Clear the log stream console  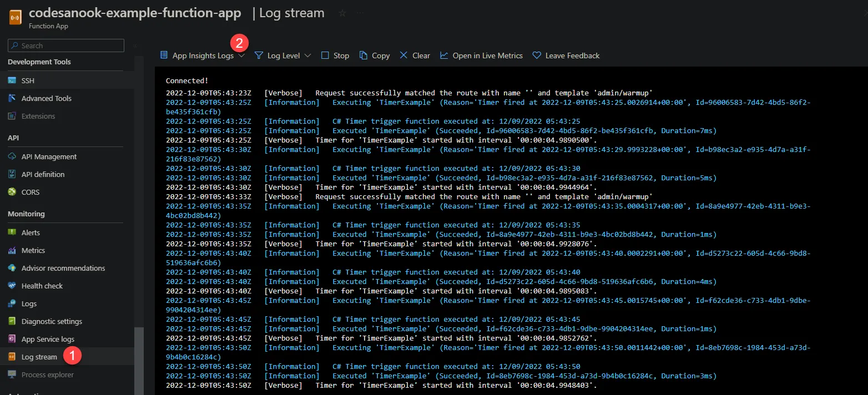coord(415,55)
